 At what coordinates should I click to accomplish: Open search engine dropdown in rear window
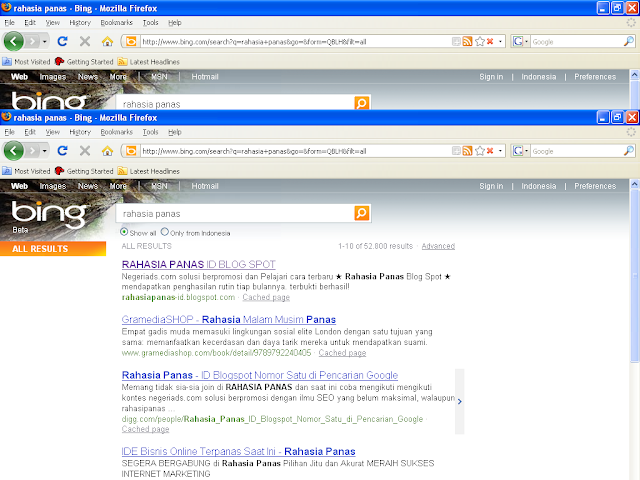click(x=527, y=42)
